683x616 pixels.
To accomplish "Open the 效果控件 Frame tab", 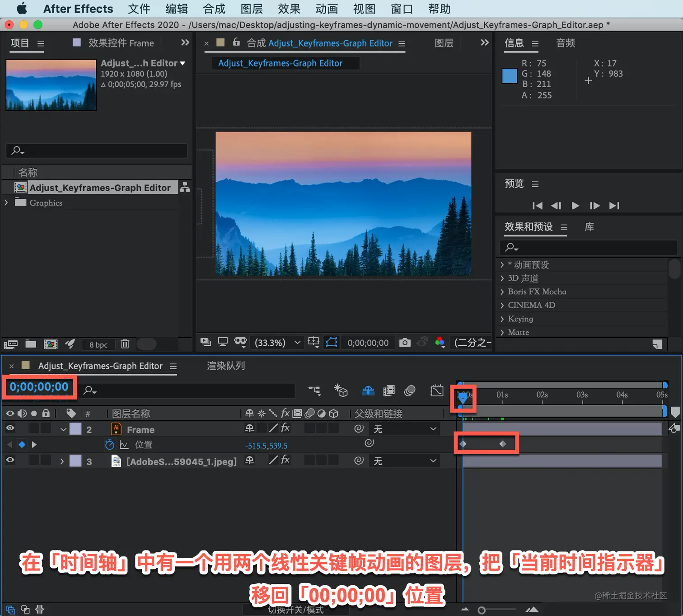I will click(x=121, y=43).
